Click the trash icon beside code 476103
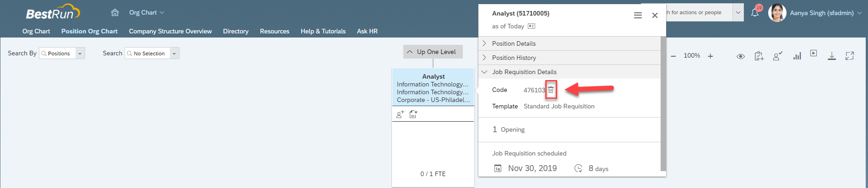 coord(551,90)
